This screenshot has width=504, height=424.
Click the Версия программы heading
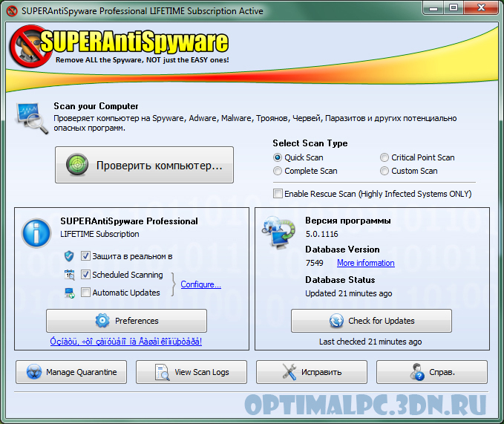(348, 221)
